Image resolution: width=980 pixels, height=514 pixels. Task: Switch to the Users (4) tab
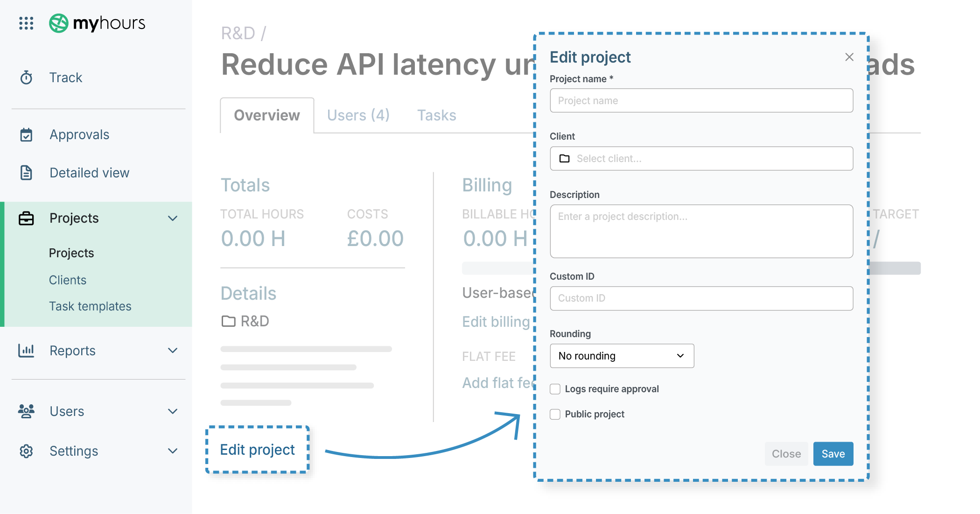tap(358, 115)
